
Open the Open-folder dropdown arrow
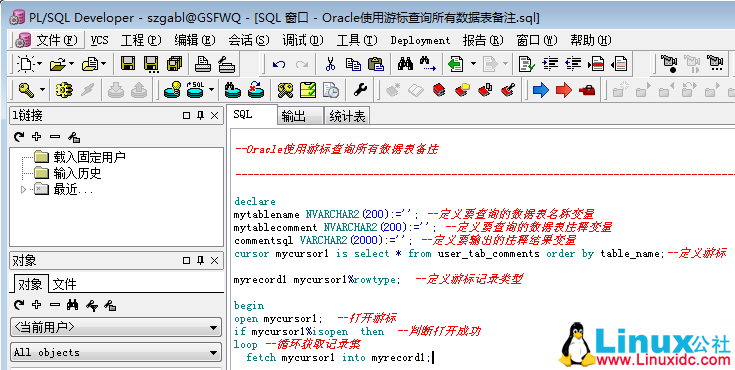[x=72, y=64]
